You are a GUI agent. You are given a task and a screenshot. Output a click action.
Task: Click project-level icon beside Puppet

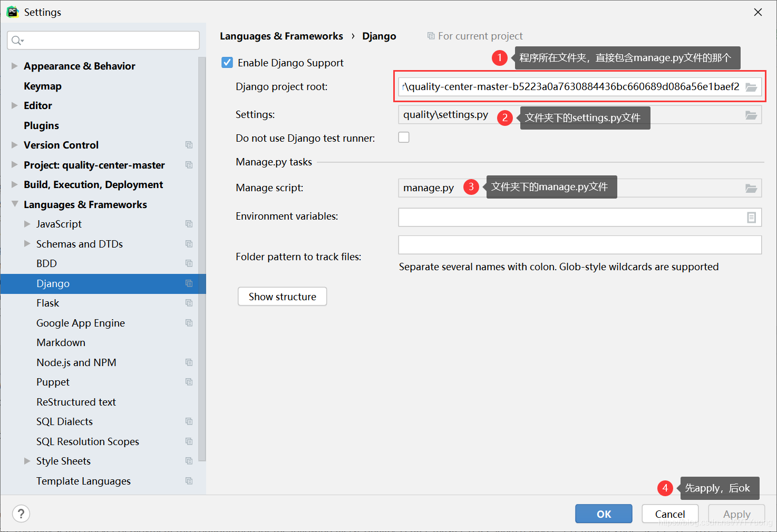tap(189, 382)
